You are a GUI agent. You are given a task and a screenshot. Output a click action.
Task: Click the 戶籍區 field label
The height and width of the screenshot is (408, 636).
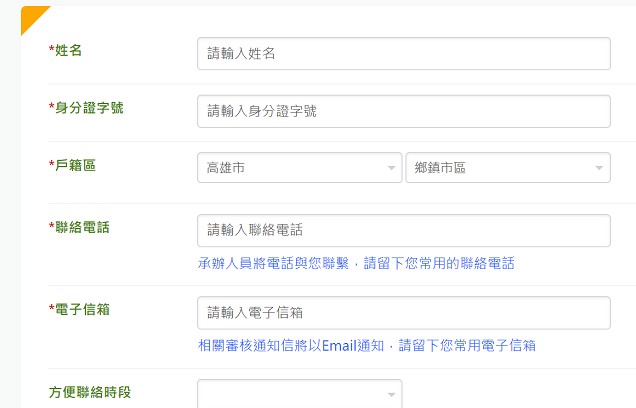(76, 165)
